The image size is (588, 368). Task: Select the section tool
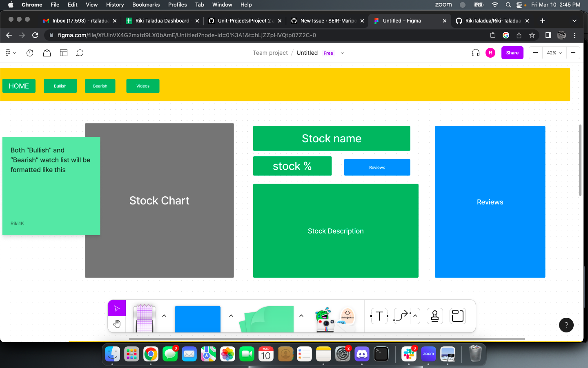click(457, 316)
